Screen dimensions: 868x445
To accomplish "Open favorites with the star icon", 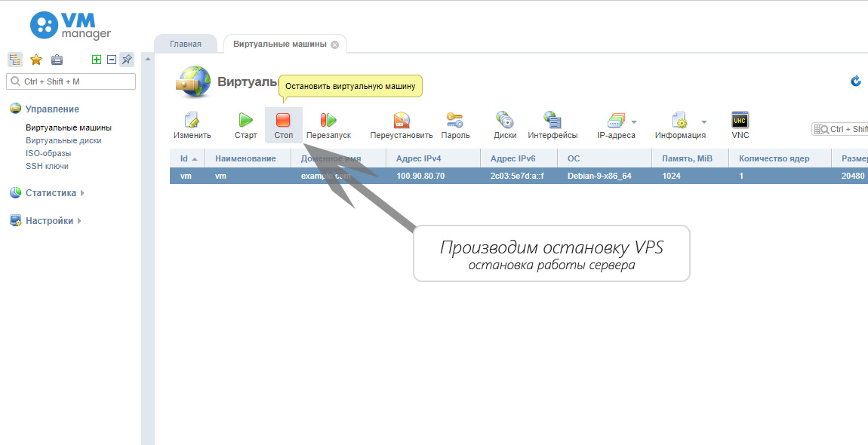I will point(36,60).
